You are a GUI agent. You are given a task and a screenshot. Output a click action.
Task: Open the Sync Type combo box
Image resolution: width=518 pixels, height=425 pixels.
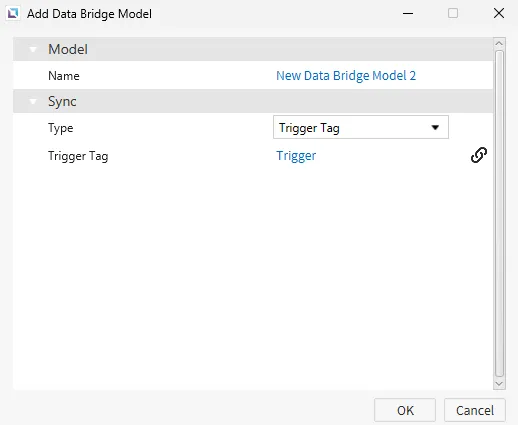pos(361,127)
